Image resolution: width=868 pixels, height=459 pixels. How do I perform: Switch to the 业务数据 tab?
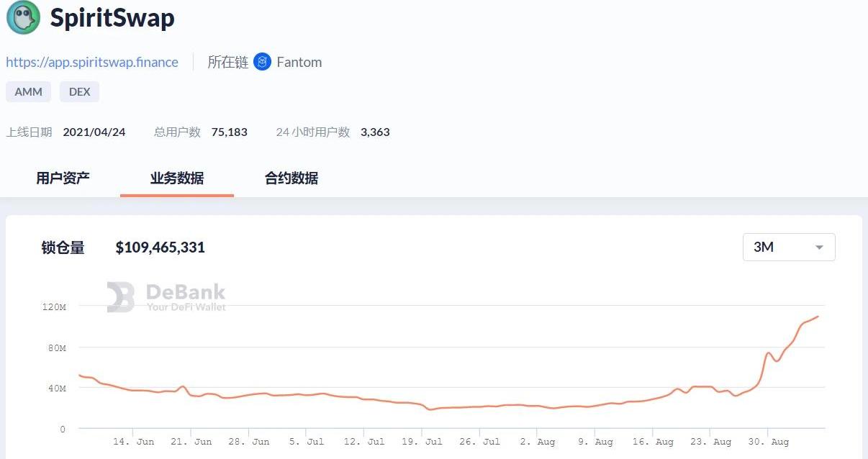176,178
